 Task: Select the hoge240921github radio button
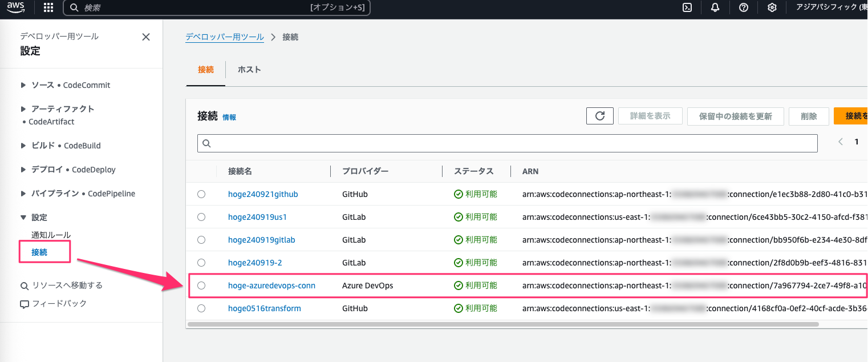pos(201,194)
